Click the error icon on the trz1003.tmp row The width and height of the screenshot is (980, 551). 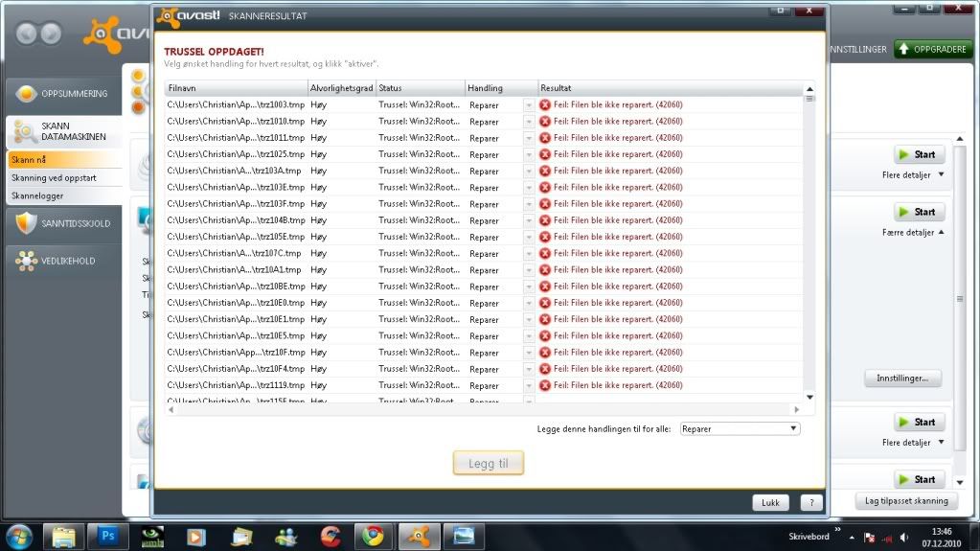click(x=545, y=104)
